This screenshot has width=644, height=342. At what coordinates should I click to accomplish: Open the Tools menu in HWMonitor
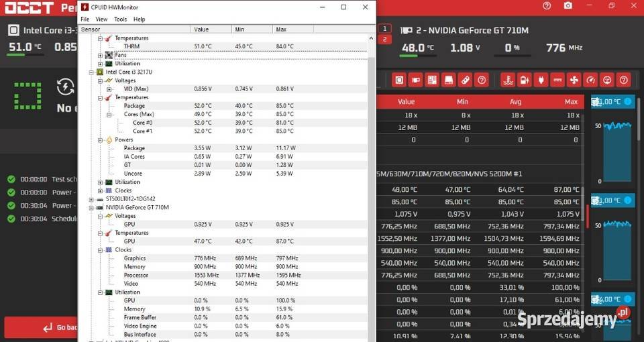pyautogui.click(x=120, y=19)
